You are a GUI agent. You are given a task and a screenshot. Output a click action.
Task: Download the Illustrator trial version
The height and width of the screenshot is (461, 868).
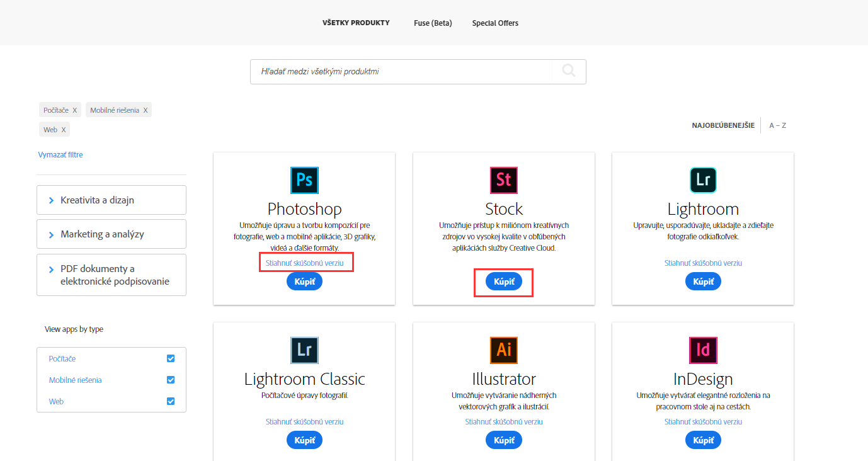(x=504, y=421)
